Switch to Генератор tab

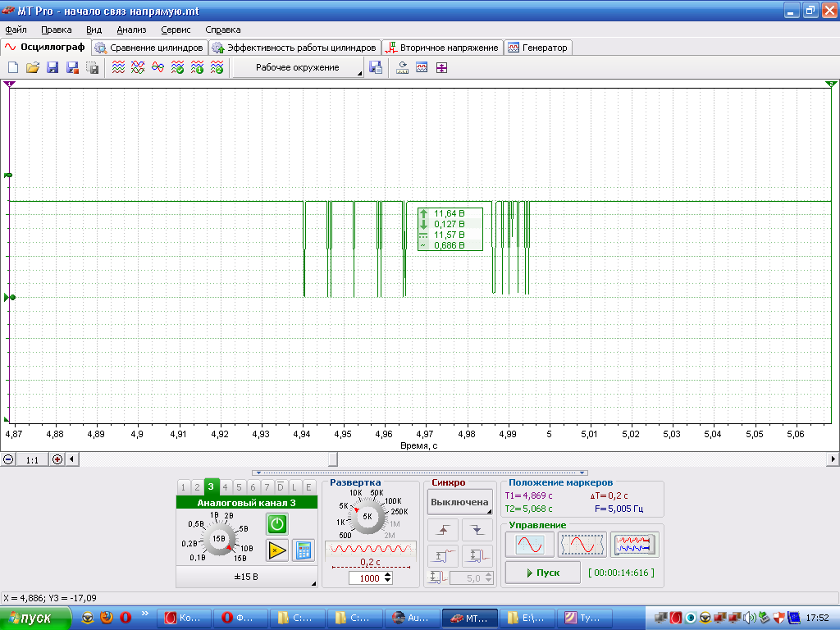538,48
